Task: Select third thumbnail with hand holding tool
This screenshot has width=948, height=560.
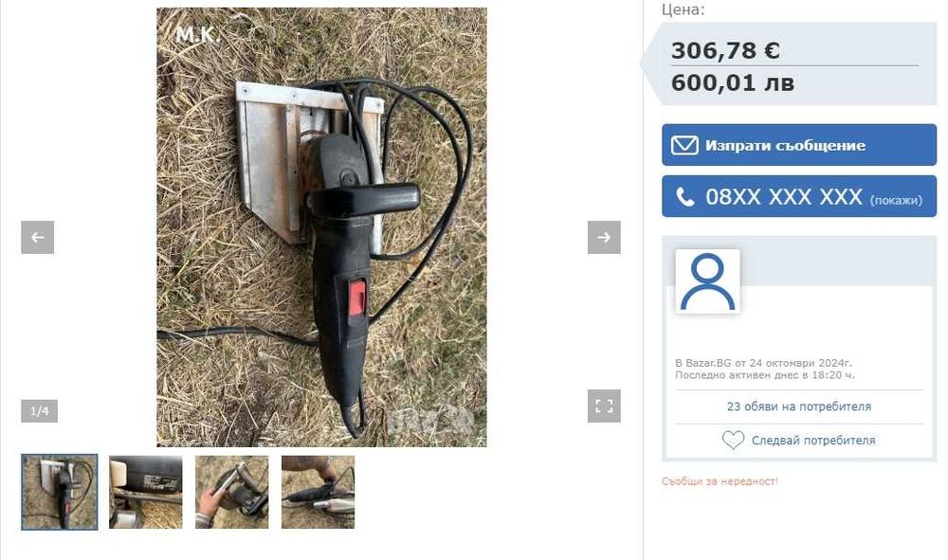Action: pos(231,493)
